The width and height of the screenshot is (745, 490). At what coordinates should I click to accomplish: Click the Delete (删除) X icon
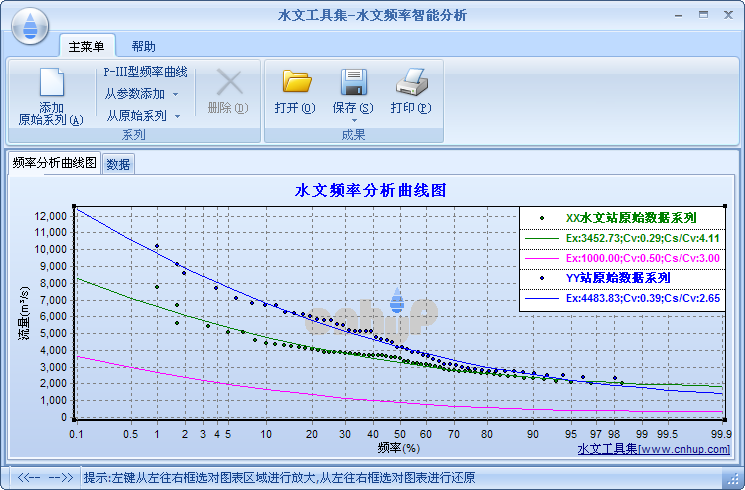(x=229, y=84)
